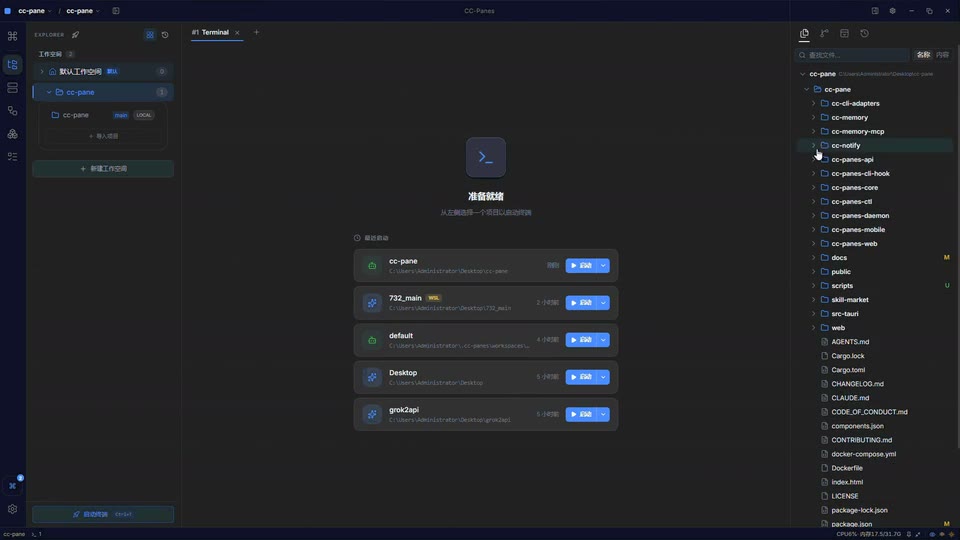Expand the docs folder
960x540 pixels.
(x=813, y=258)
